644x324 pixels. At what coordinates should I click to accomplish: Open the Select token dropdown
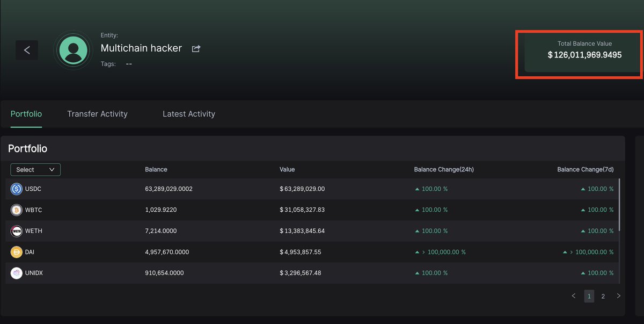pyautogui.click(x=35, y=170)
